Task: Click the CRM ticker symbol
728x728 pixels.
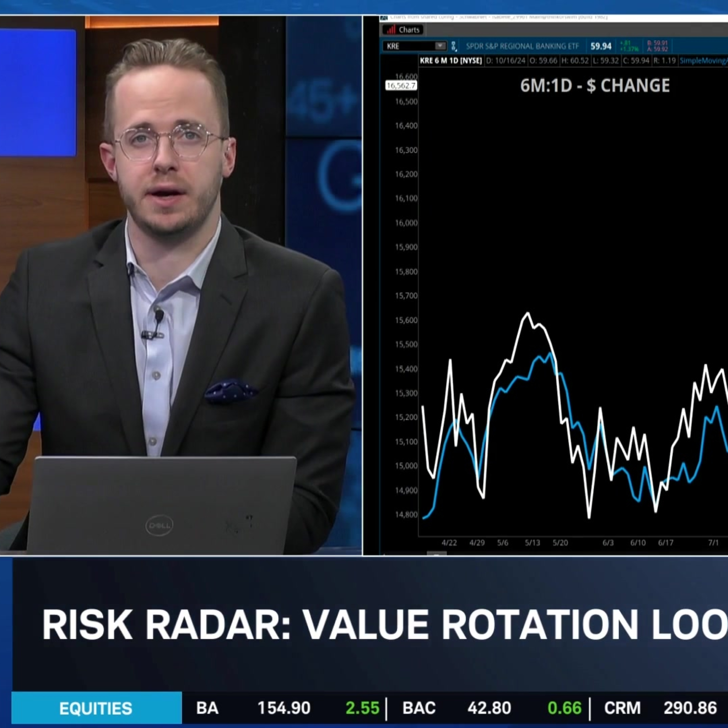Action: pyautogui.click(x=622, y=708)
